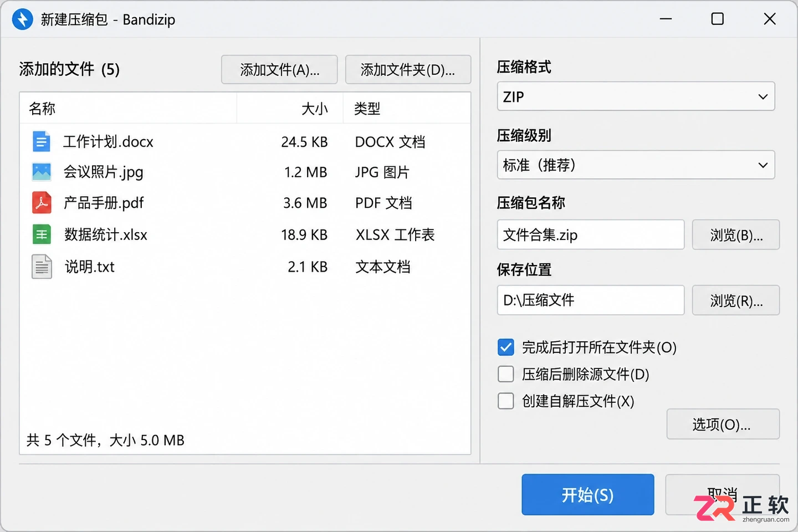
Task: Sort the list by the 名称 column header
Action: point(129,108)
